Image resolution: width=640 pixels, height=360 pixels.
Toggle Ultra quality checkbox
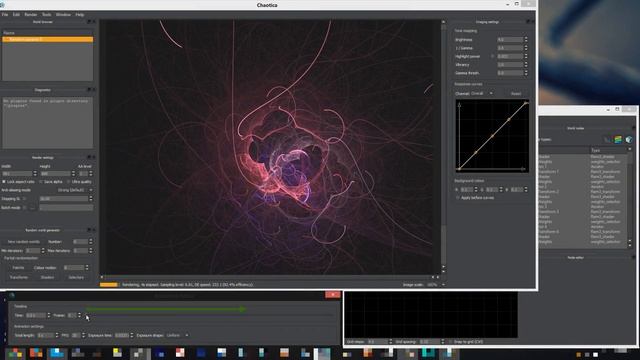(x=69, y=182)
